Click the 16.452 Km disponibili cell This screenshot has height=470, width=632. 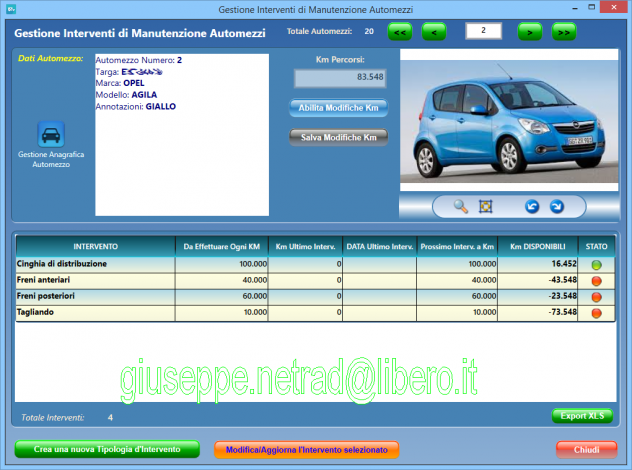point(538,264)
